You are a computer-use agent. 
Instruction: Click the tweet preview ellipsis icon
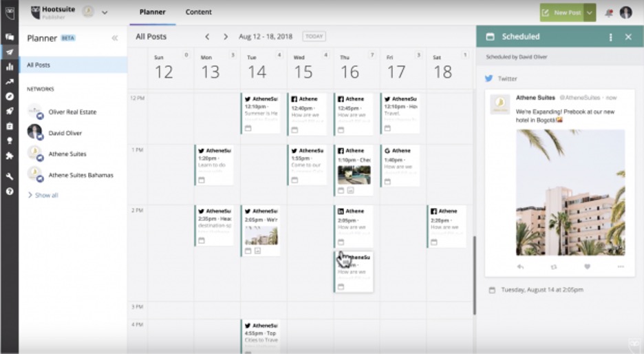tap(621, 267)
